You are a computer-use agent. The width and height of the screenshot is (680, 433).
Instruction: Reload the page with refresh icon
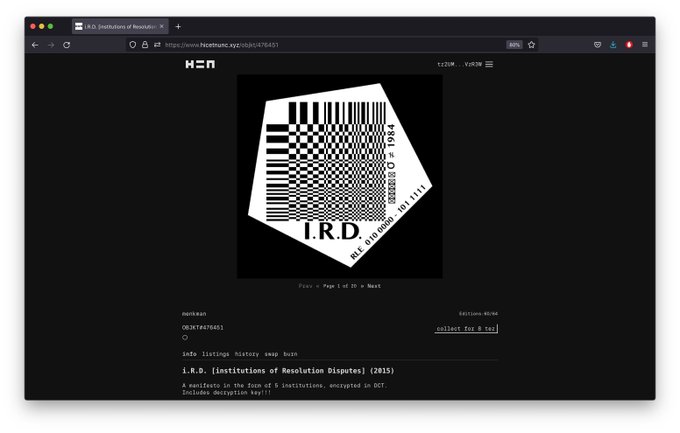pyautogui.click(x=66, y=45)
